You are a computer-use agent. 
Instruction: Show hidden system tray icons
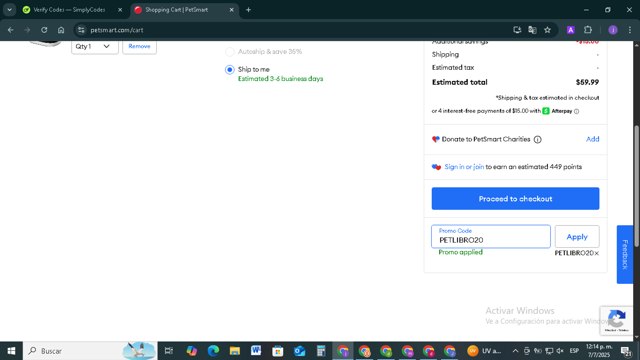pyautogui.click(x=515, y=351)
